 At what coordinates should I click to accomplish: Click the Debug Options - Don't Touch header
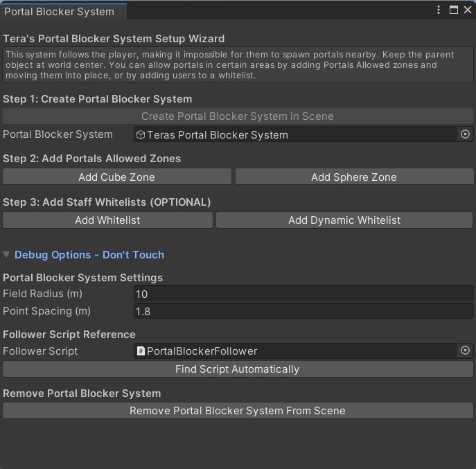pyautogui.click(x=89, y=255)
